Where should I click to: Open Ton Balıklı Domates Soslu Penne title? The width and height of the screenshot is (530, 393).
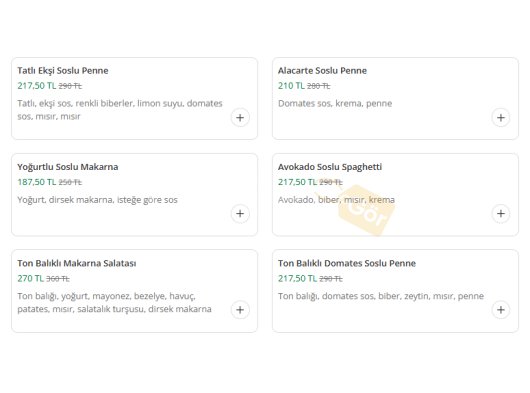347,263
